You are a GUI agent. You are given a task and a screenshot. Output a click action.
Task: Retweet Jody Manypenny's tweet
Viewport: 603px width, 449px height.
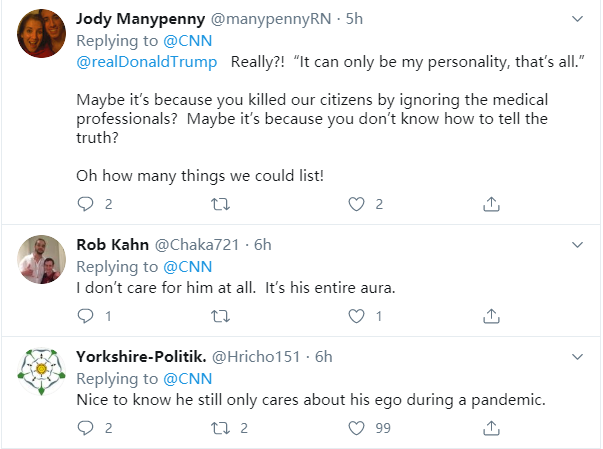point(221,204)
